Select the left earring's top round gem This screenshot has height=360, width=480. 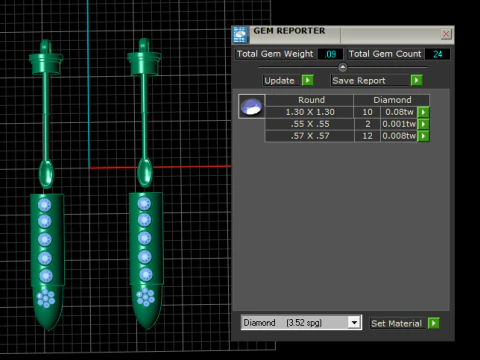coord(44,205)
